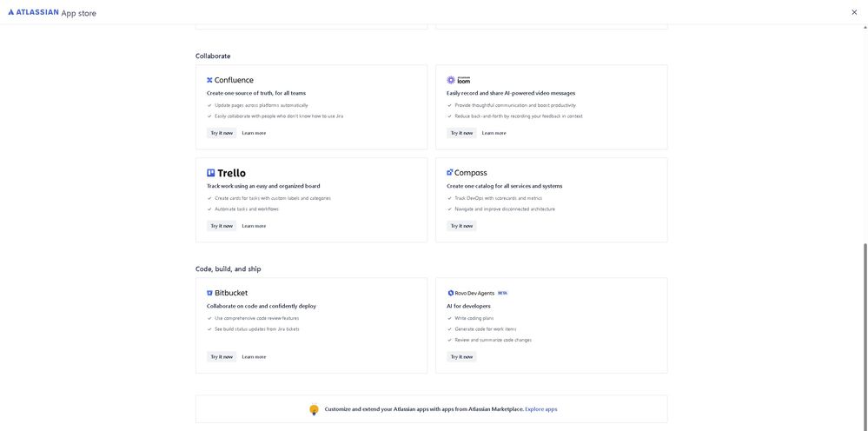This screenshot has width=868, height=431.
Task: Click 'Provide thoughtful communication and boost productivity'
Action: [x=515, y=106]
